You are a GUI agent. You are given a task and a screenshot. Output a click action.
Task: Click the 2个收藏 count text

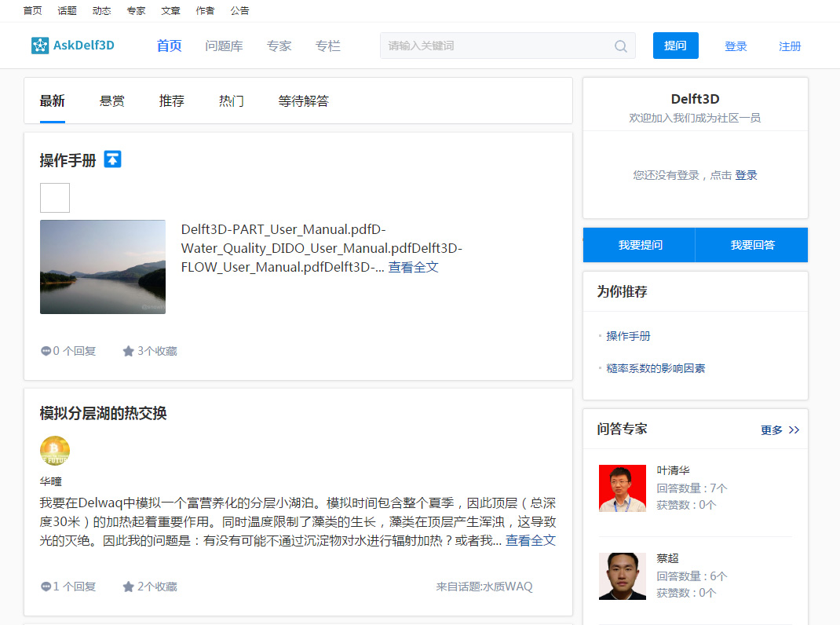coord(157,587)
